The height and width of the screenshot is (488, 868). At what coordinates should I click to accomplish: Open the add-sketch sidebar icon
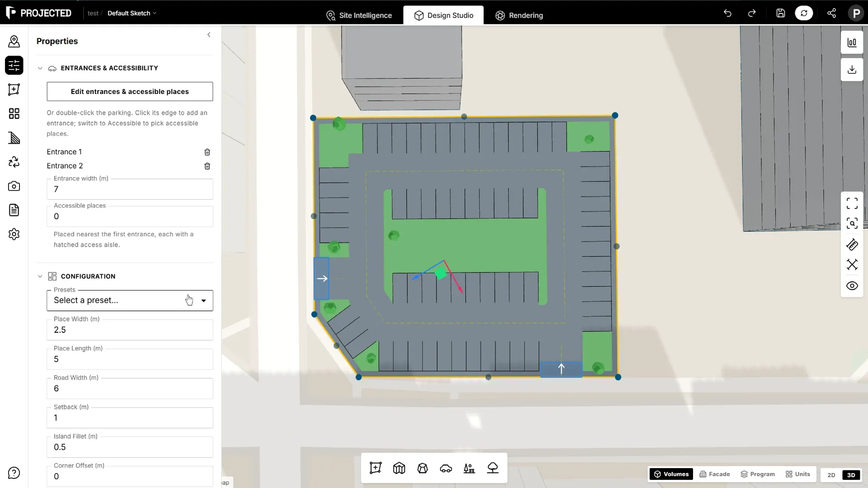(14, 89)
